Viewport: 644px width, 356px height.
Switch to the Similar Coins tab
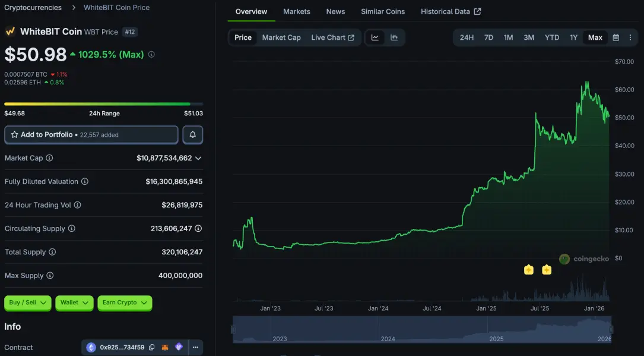tap(383, 11)
